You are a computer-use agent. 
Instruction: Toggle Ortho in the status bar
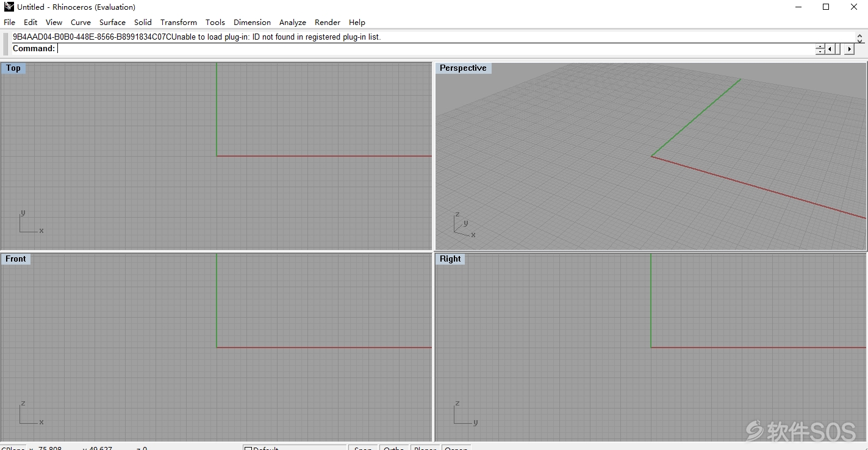394,448
